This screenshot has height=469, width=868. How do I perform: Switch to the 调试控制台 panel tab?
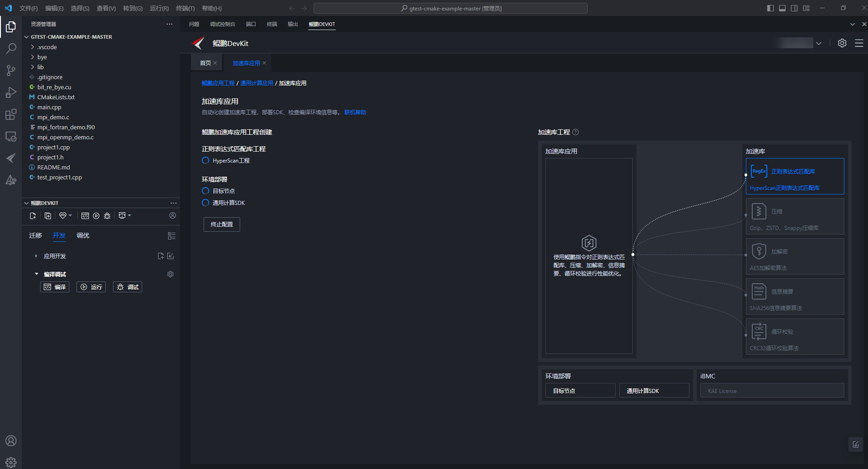click(x=222, y=24)
